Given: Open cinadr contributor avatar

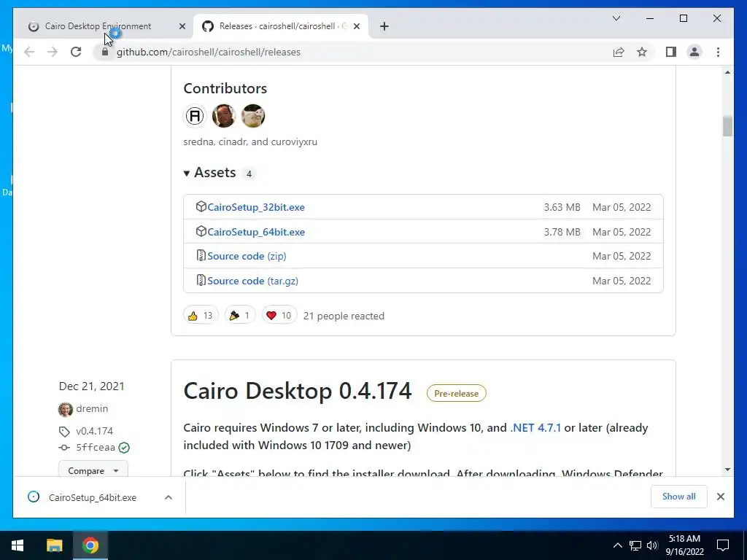Looking at the screenshot, I should tap(223, 116).
